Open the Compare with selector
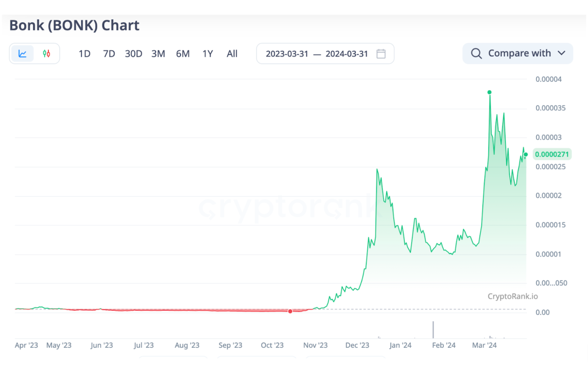Viewport: 588px width, 375px height. [518, 53]
